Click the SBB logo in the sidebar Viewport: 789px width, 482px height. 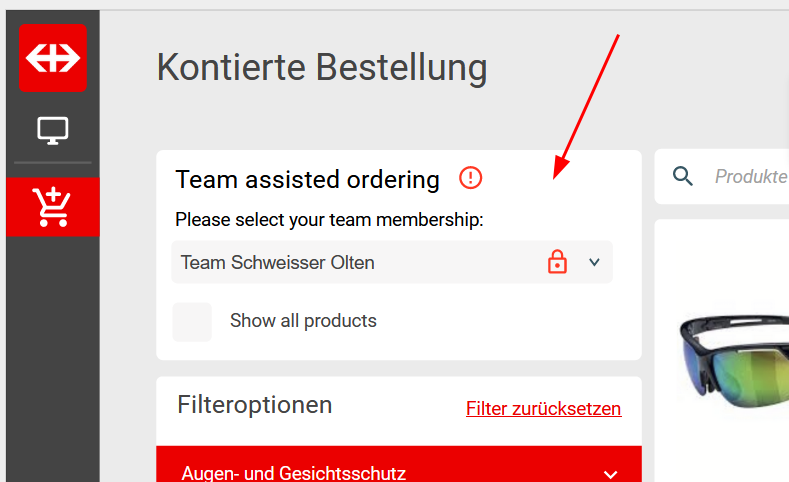(x=53, y=58)
